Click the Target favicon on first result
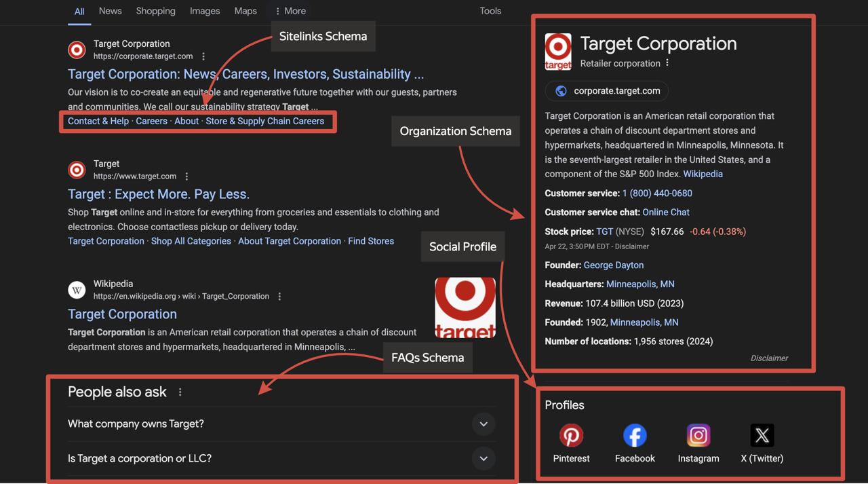Screen dimensions: 868x484 click(77, 50)
